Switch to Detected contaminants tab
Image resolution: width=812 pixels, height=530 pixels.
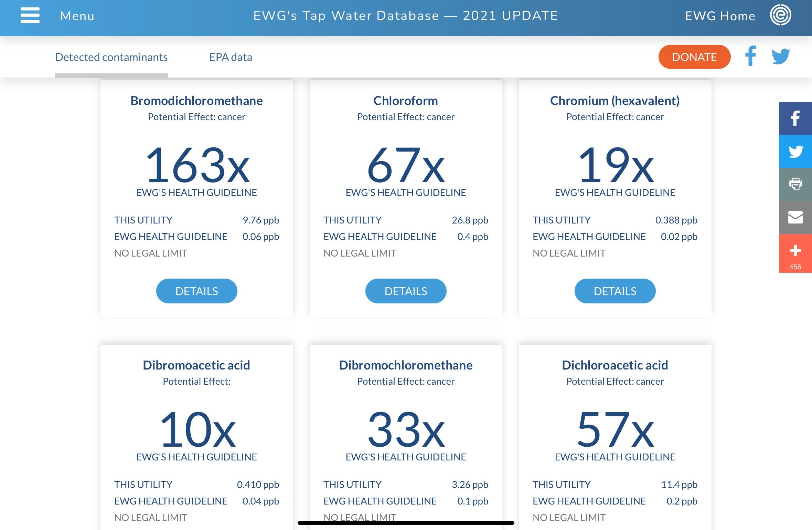tap(111, 57)
